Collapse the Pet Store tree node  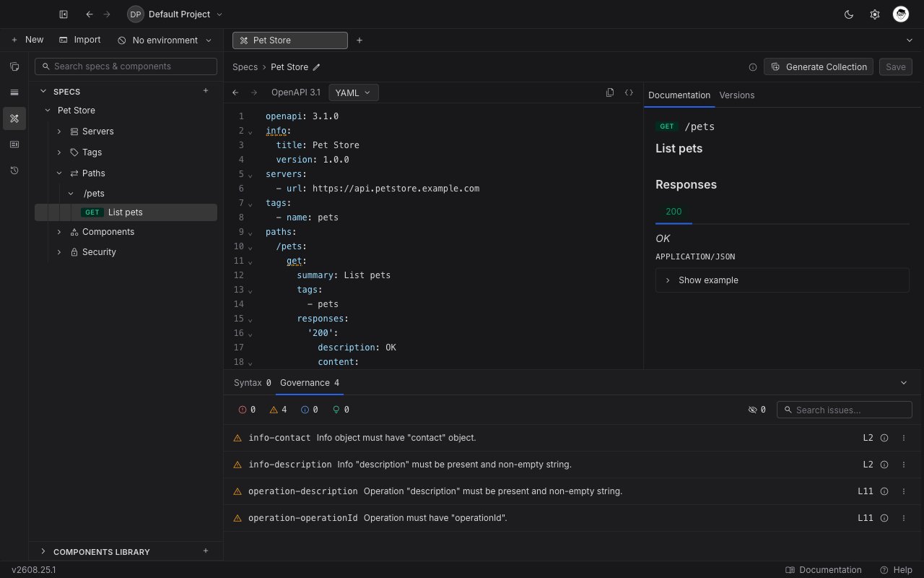pyautogui.click(x=48, y=111)
